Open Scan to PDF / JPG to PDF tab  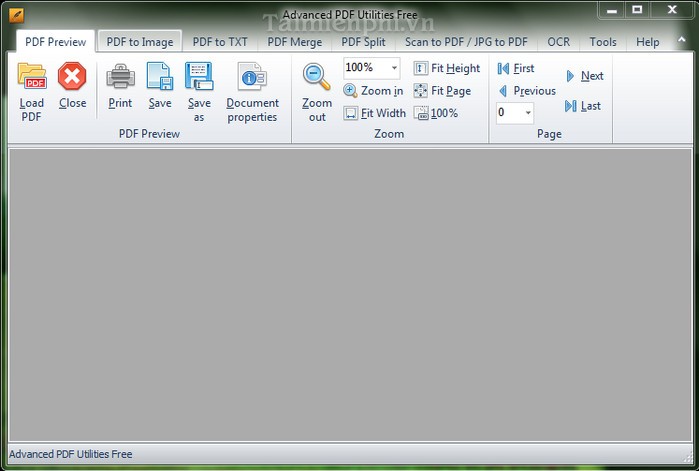[466, 42]
